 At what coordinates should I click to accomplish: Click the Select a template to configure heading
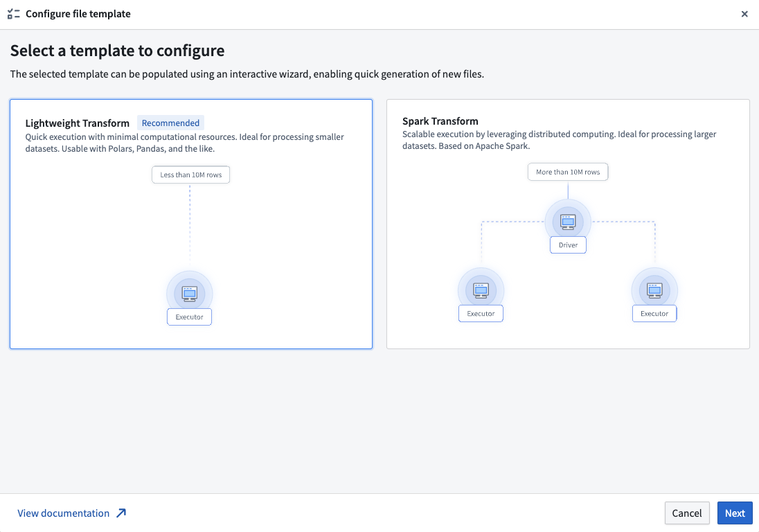(117, 51)
